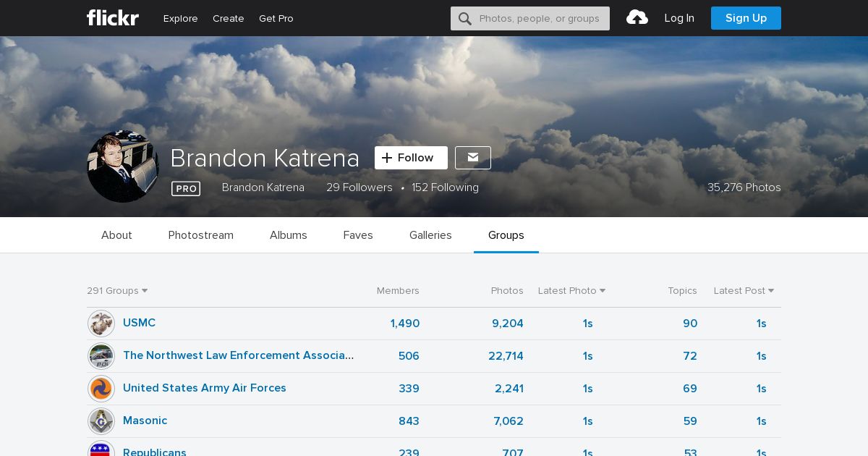Open the 152 Following link
Viewport: 868px width, 456px height.
pyautogui.click(x=445, y=187)
